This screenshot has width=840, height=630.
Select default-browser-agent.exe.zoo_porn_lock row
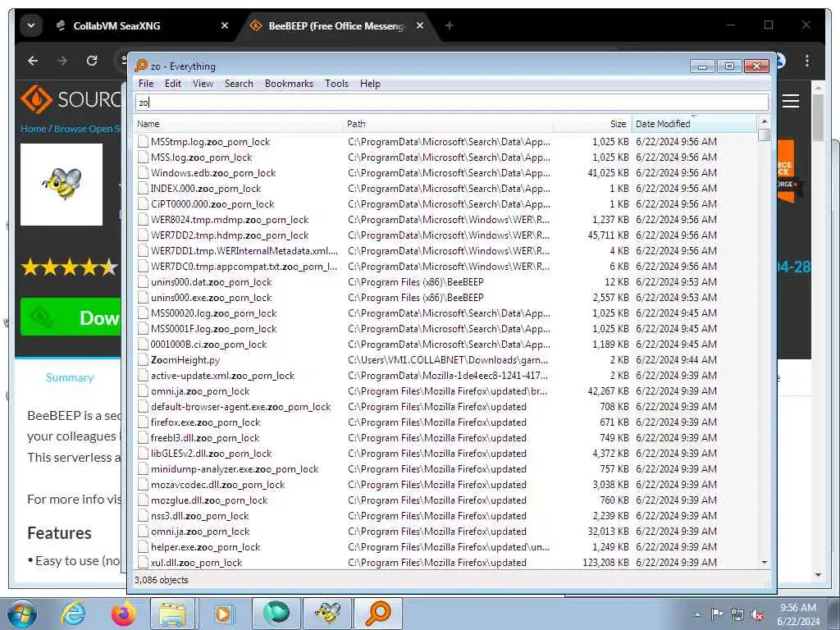[x=445, y=407]
